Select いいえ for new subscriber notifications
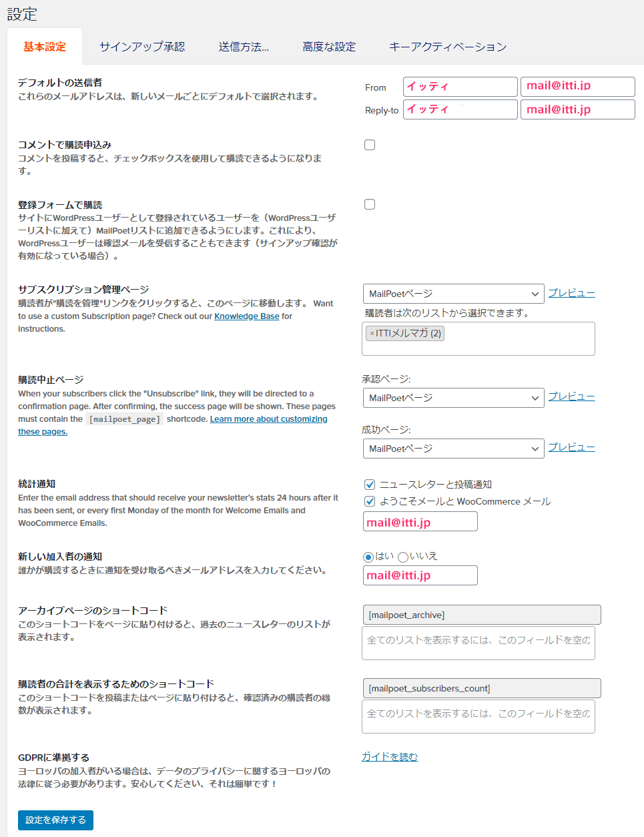The height and width of the screenshot is (837, 644). pos(403,557)
